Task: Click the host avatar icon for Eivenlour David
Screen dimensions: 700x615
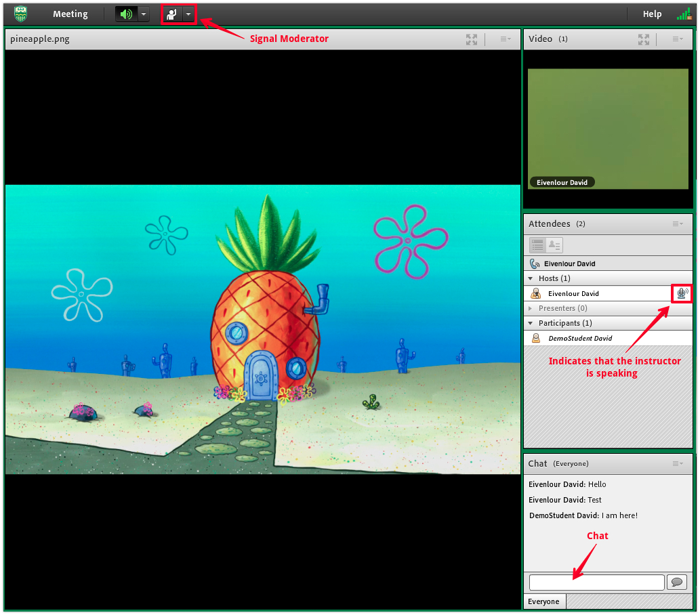Action: pos(536,294)
